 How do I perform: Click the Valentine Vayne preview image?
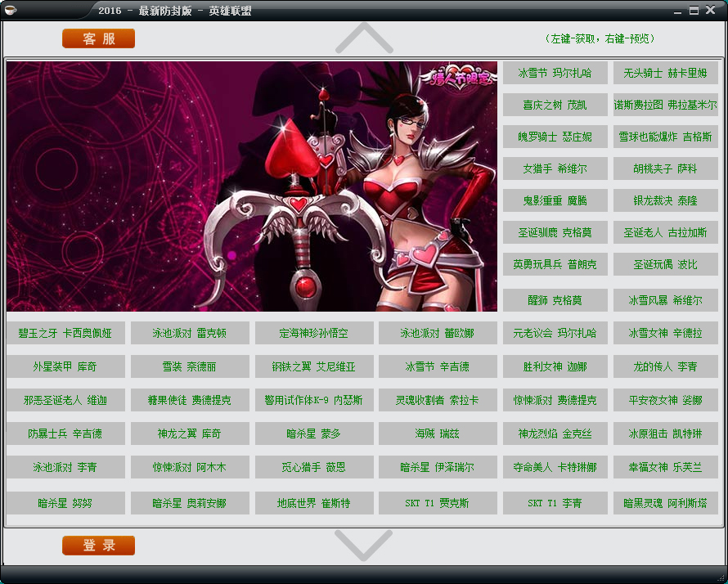(x=252, y=186)
